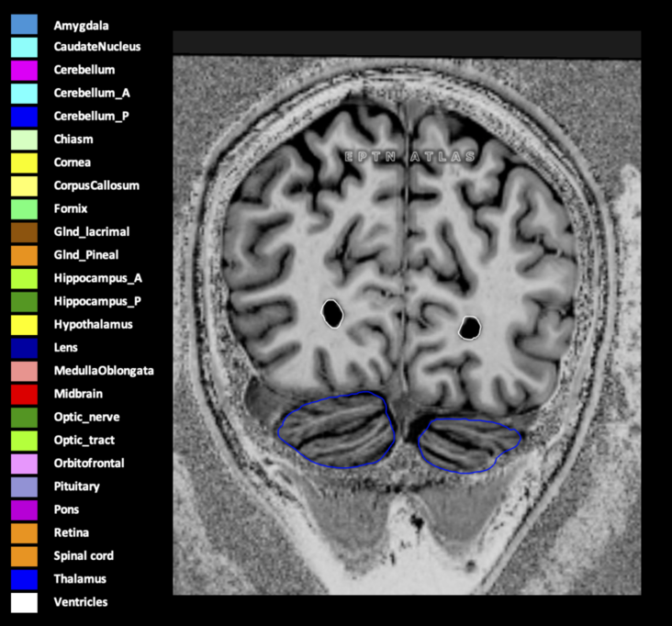Click the Midbrain legend label

click(78, 394)
